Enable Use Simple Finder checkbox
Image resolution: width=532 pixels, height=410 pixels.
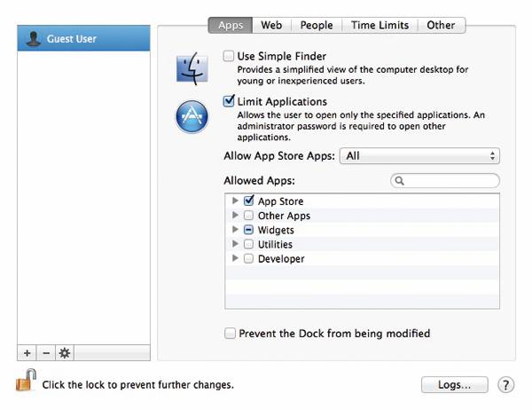pyautogui.click(x=229, y=56)
